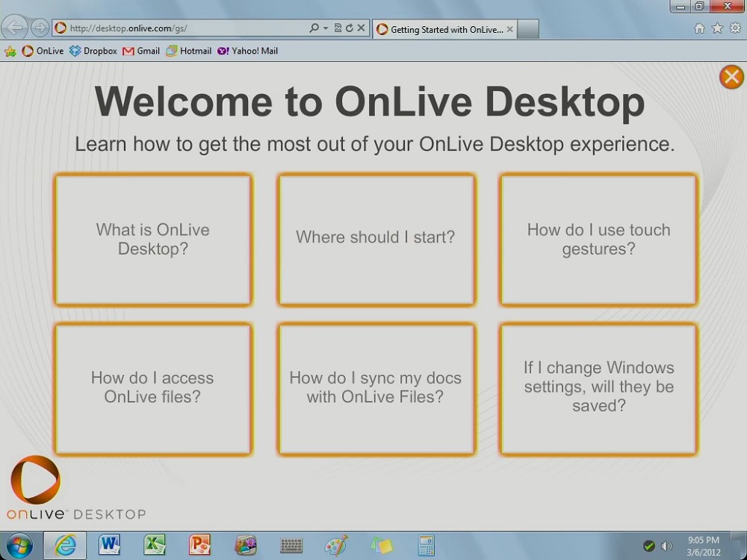Screen dimensions: 747x560
Task: Open the address bar dropdown arrow
Action: (326, 28)
